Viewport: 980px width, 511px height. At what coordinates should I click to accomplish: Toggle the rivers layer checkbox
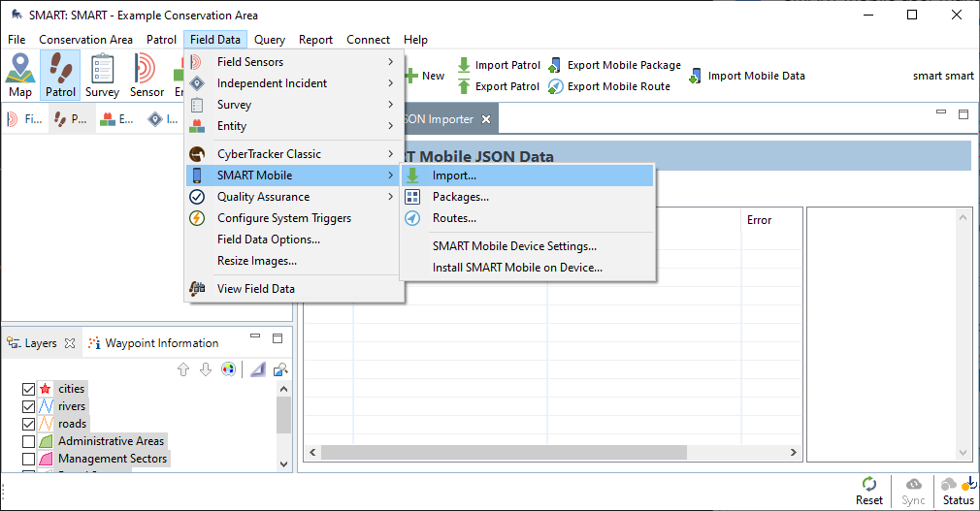[x=28, y=406]
